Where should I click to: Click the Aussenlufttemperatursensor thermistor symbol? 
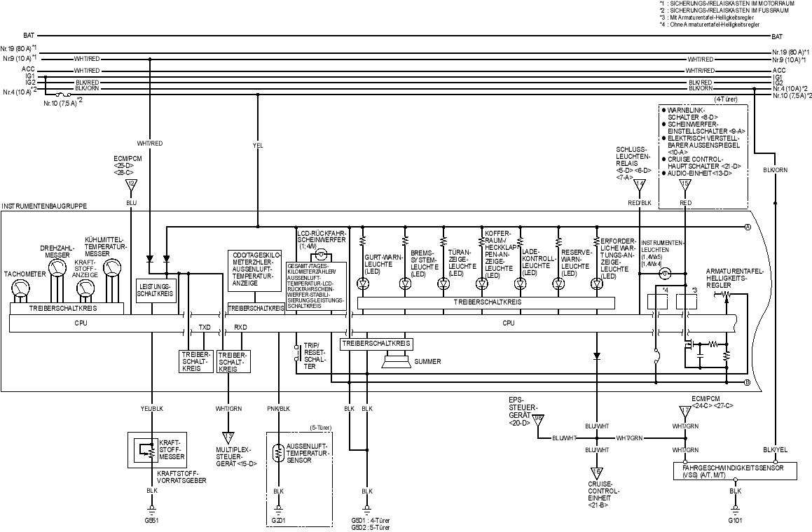click(x=279, y=451)
